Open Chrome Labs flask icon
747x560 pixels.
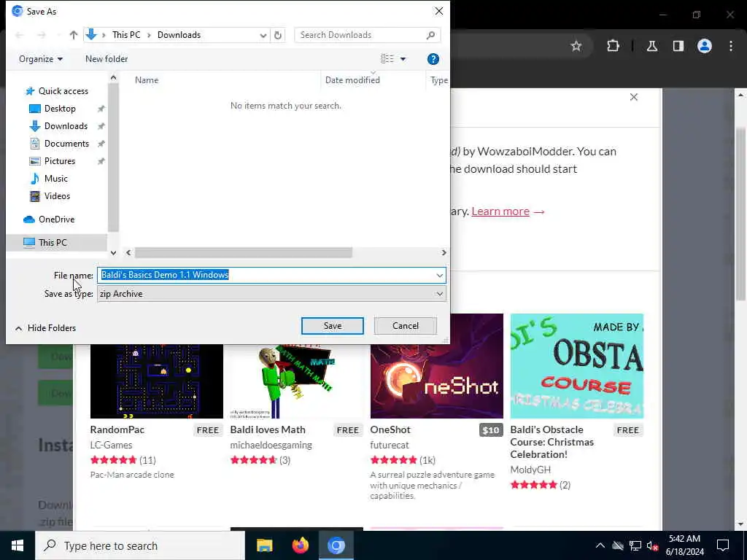651,46
